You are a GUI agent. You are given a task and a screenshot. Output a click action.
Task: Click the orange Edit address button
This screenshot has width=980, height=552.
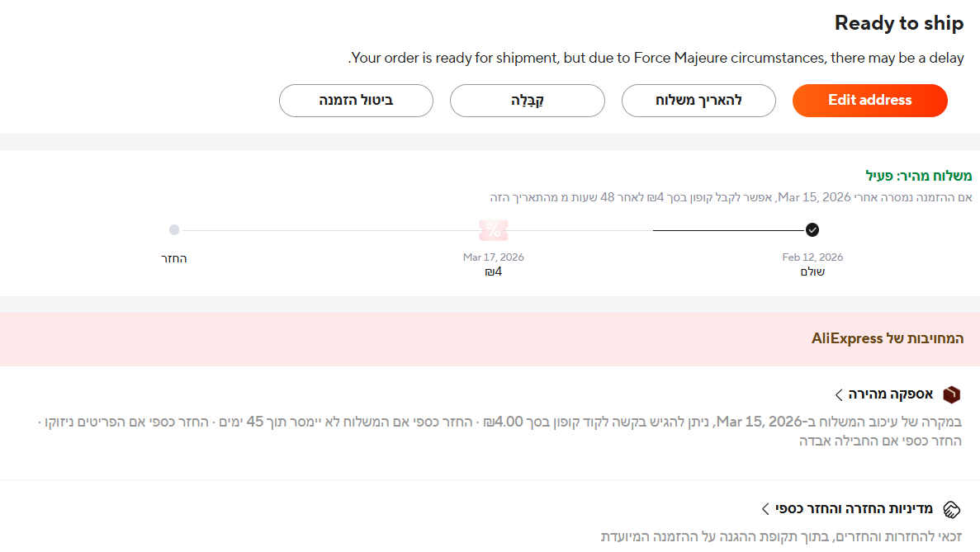869,101
